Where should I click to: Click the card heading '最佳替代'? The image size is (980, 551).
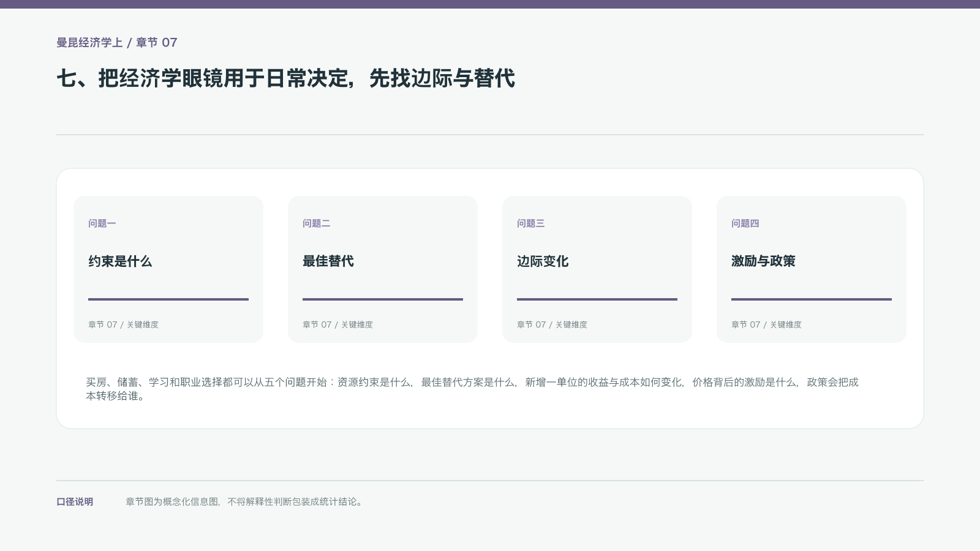[x=328, y=261]
